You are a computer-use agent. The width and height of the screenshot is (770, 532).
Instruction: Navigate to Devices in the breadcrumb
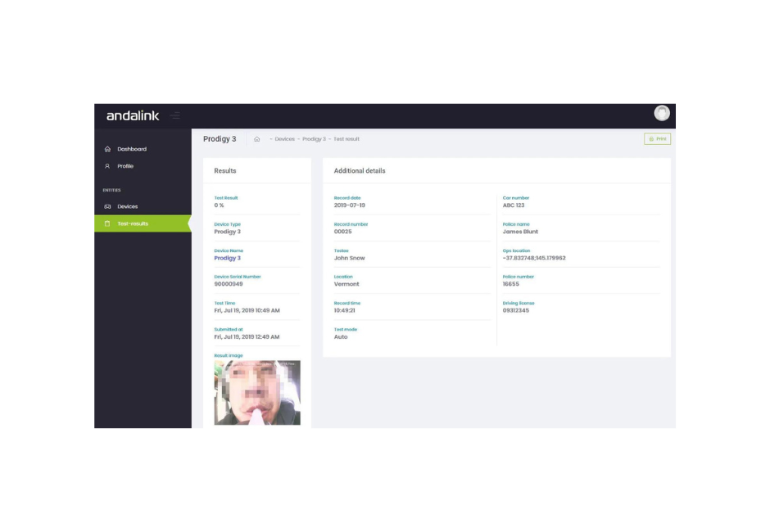click(x=284, y=139)
